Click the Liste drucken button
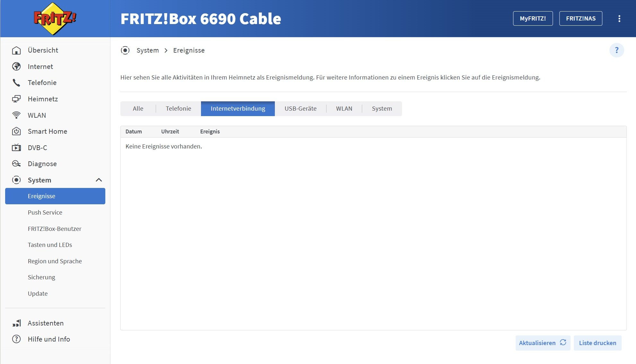 point(597,343)
